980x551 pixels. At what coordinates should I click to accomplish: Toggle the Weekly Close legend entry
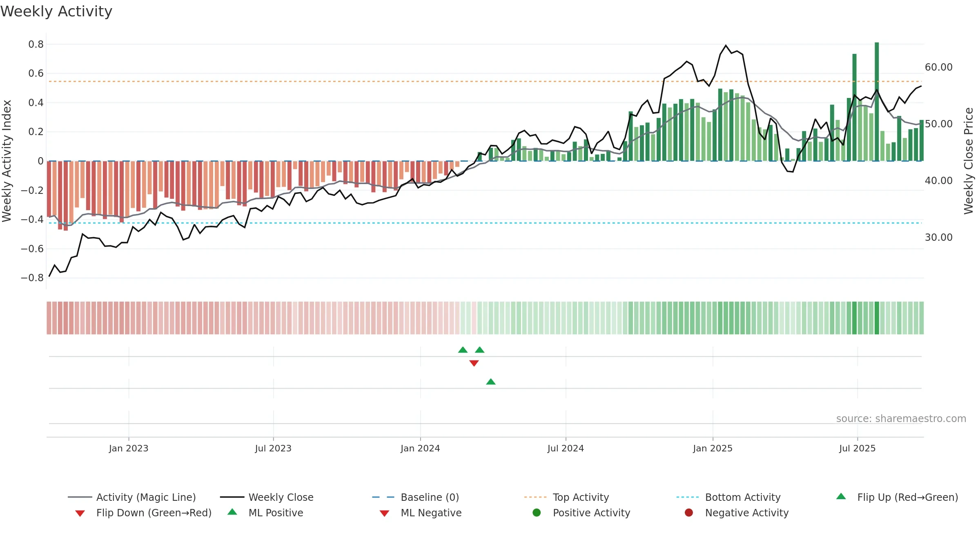(x=267, y=497)
